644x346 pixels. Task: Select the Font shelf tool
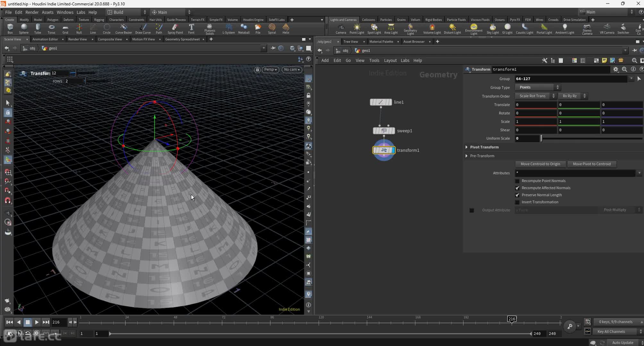[x=191, y=29]
